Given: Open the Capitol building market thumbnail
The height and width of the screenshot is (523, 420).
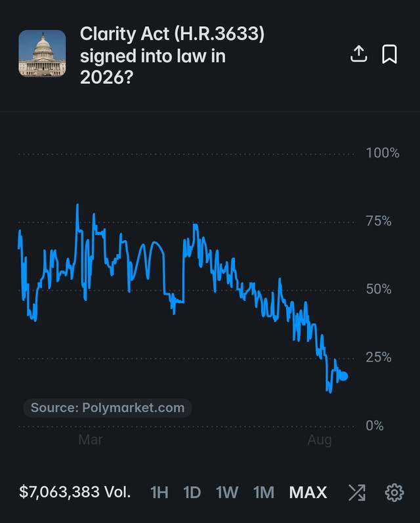Looking at the screenshot, I should (x=42, y=53).
